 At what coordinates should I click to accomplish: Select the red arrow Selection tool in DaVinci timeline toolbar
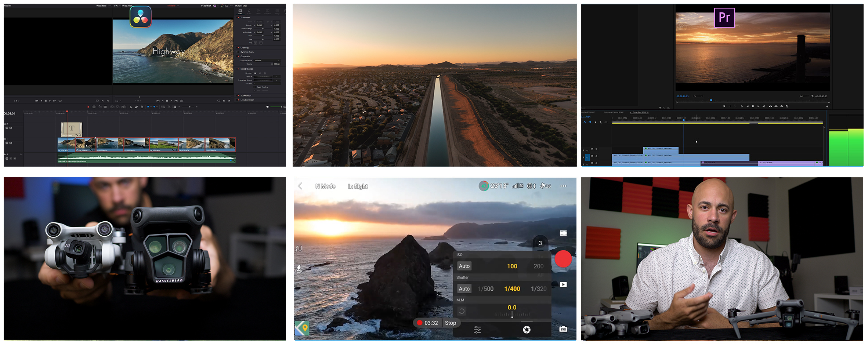(88, 107)
